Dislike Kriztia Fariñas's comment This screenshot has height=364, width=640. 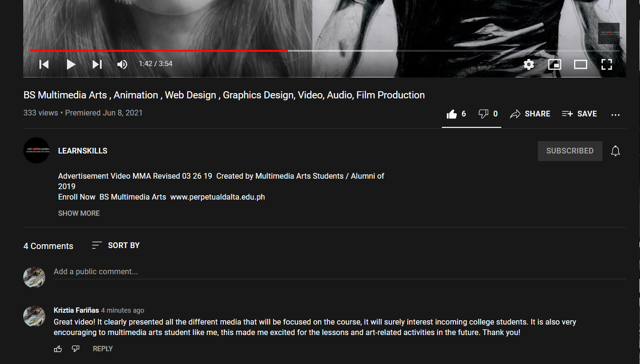tap(76, 349)
